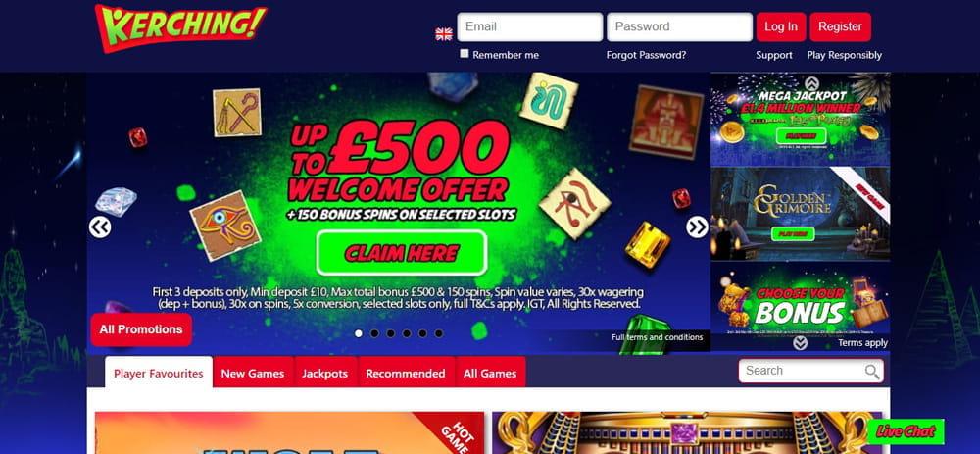Open the Live Chat badge
The image size is (980, 454).
[906, 430]
